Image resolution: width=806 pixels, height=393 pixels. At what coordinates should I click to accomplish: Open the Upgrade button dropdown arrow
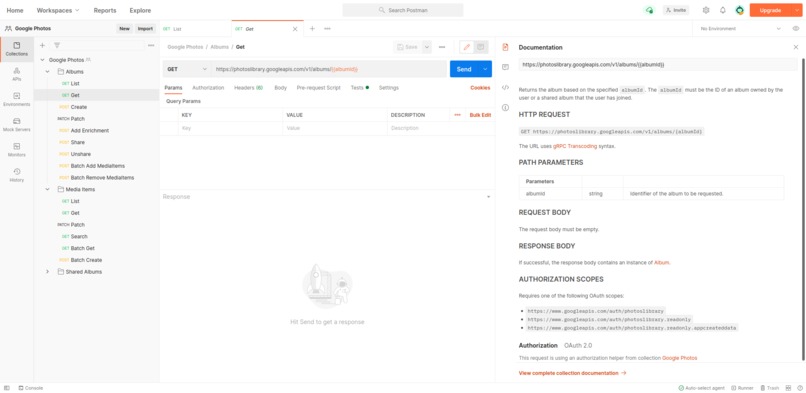796,10
